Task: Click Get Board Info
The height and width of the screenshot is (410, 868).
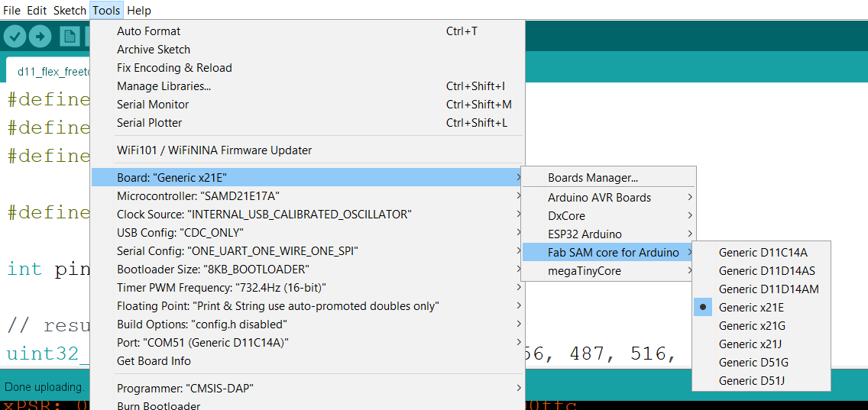Action: click(307, 361)
